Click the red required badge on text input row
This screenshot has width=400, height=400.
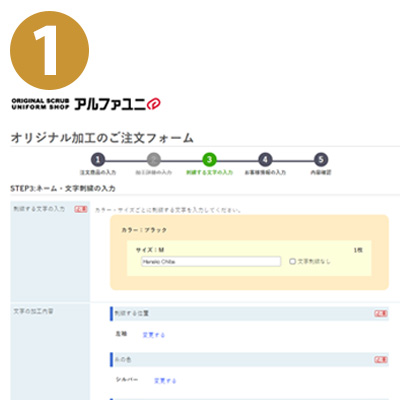tap(81, 209)
